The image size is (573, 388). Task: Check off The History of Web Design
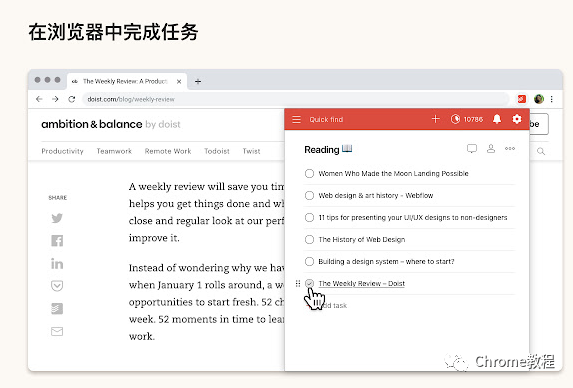coord(309,239)
